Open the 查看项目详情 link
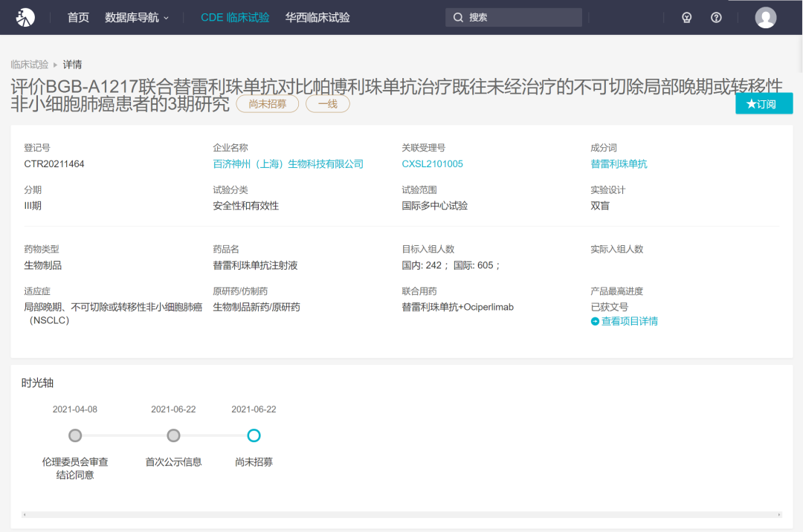 click(630, 322)
